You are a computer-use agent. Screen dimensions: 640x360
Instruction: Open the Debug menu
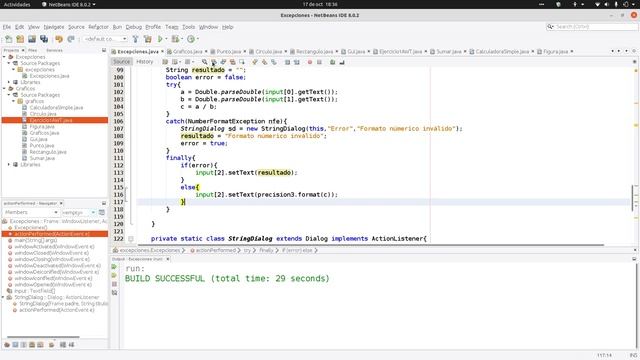pyautogui.click(x=133, y=27)
